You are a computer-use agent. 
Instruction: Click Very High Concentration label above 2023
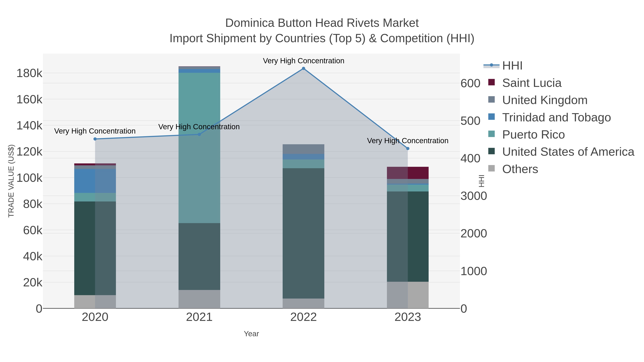pyautogui.click(x=408, y=141)
